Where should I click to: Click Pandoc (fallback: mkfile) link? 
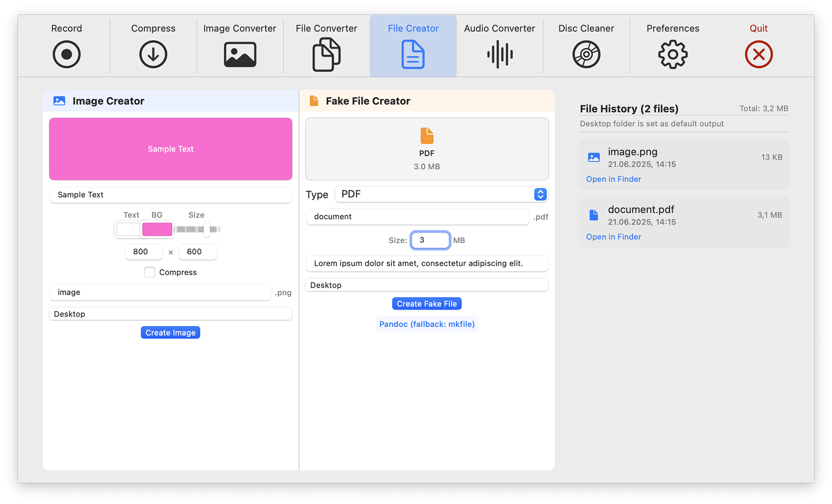pyautogui.click(x=427, y=324)
